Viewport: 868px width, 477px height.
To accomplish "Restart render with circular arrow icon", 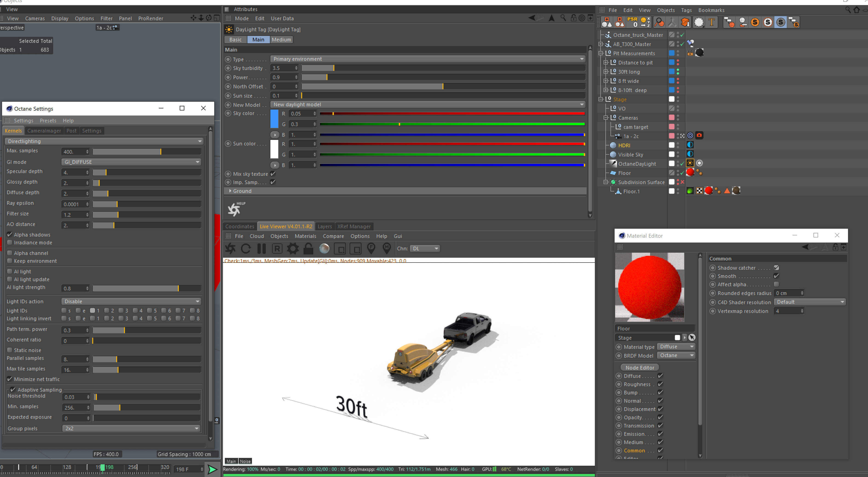I will pyautogui.click(x=246, y=249).
